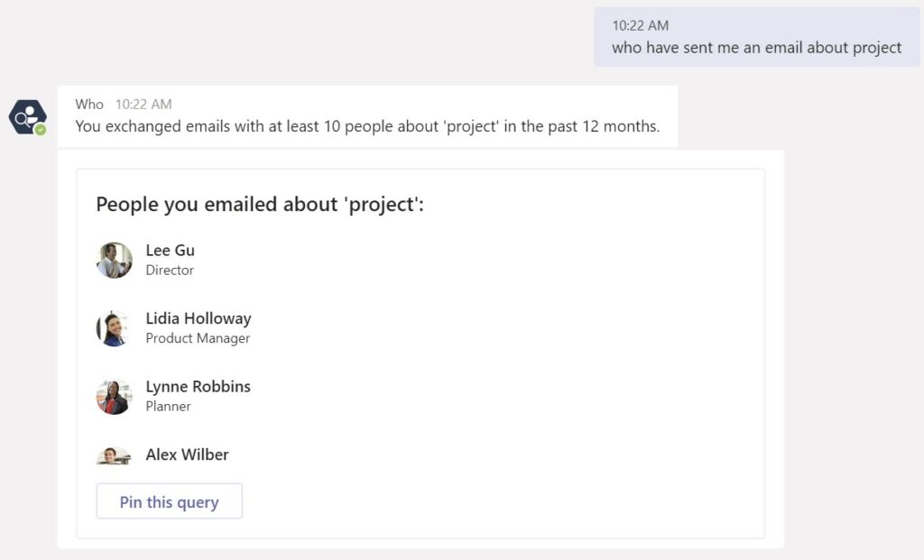Click the 'You exchanged emails' reply text

pyautogui.click(x=366, y=126)
